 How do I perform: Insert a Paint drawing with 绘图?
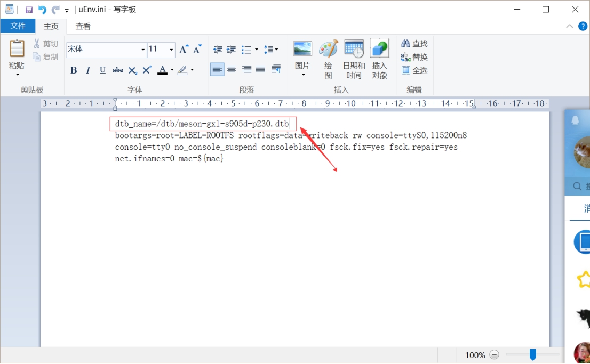(329, 59)
